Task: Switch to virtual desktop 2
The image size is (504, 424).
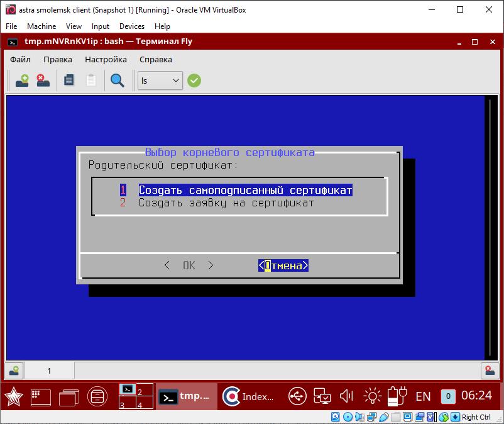Action: (x=145, y=389)
